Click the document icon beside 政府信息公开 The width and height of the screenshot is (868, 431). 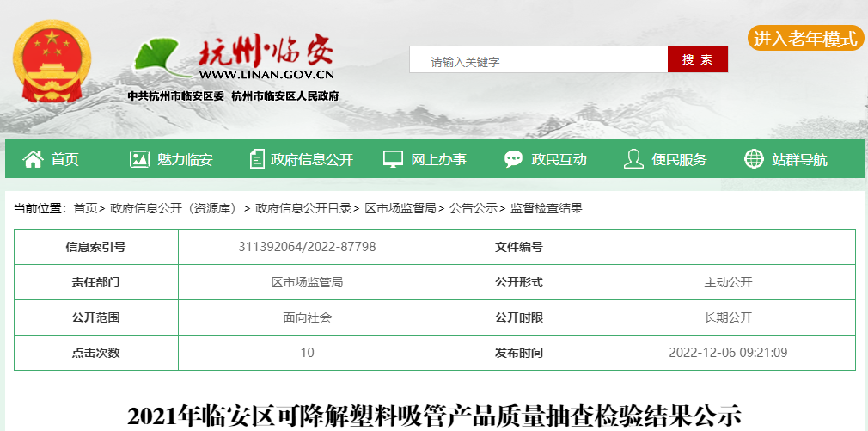(257, 159)
